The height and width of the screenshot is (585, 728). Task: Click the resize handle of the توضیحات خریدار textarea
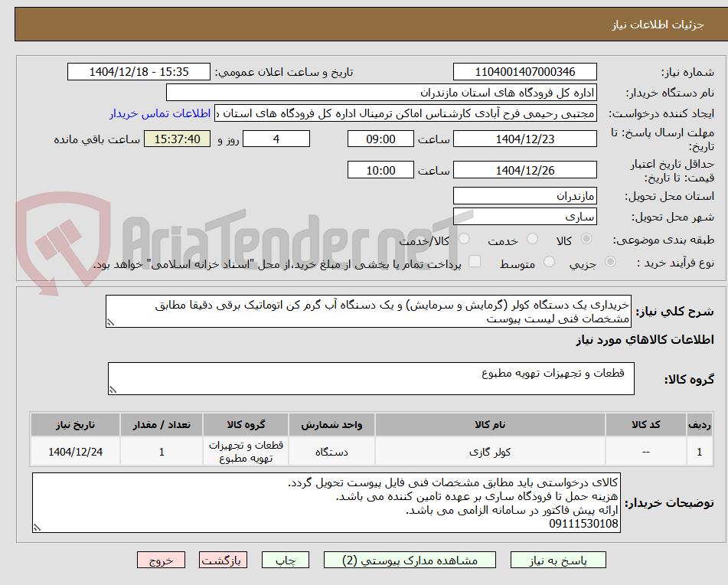coord(37,528)
